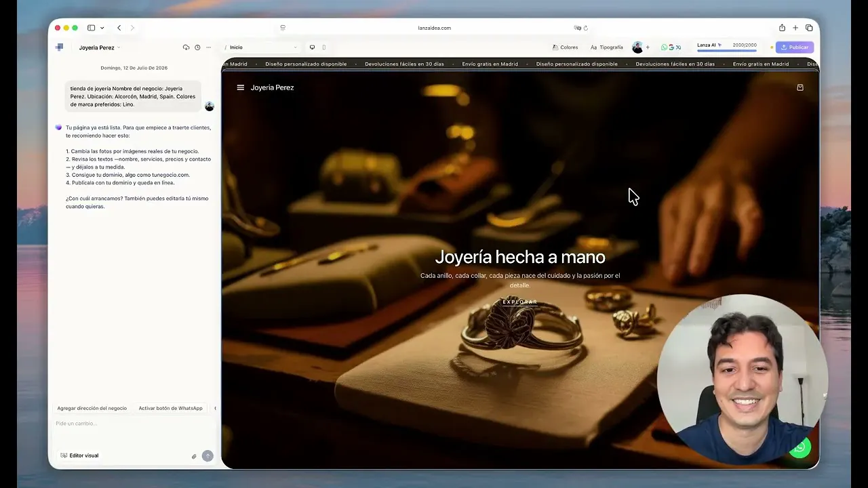868x488 pixels.
Task: Show Safari tab overview
Action: (809, 28)
